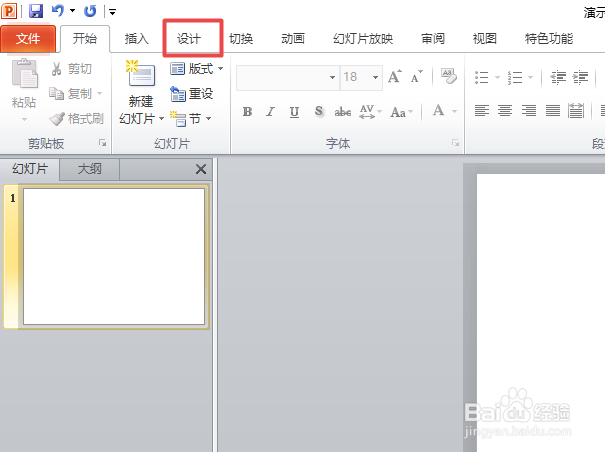Image resolution: width=605 pixels, height=452 pixels.
Task: Close the slides/outline pane
Action: (x=201, y=169)
